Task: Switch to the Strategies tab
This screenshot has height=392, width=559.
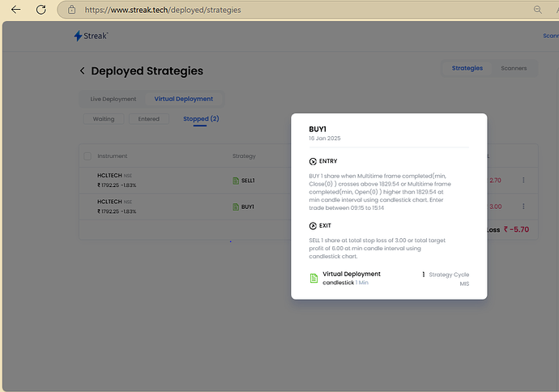Action: (x=467, y=68)
